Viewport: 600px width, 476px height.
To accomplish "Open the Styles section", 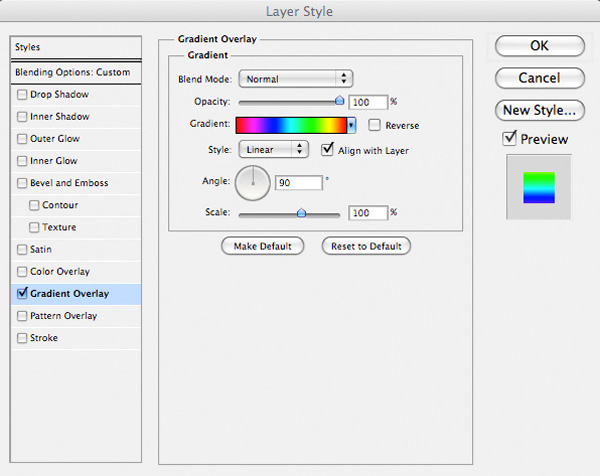I will click(x=76, y=47).
